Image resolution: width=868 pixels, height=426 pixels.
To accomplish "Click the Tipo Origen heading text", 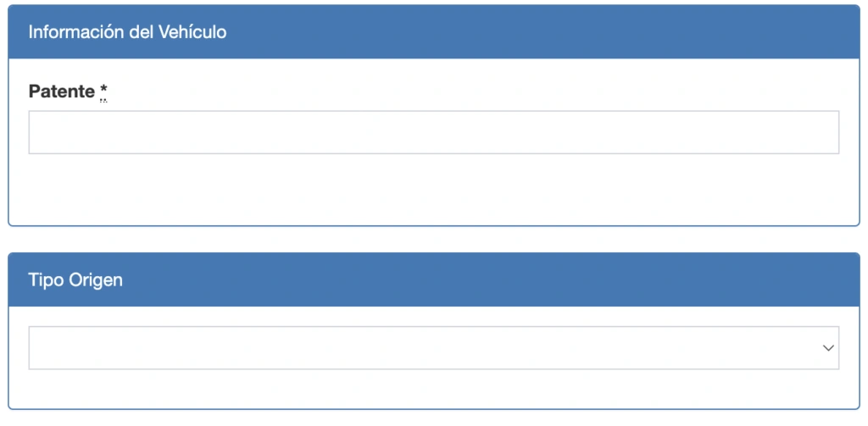I will tap(75, 280).
